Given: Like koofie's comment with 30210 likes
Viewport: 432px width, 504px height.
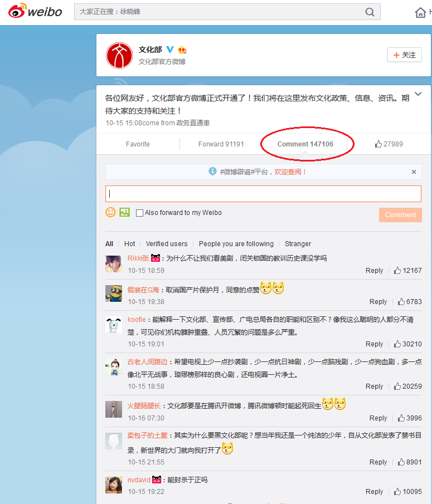Looking at the screenshot, I should tap(407, 344).
